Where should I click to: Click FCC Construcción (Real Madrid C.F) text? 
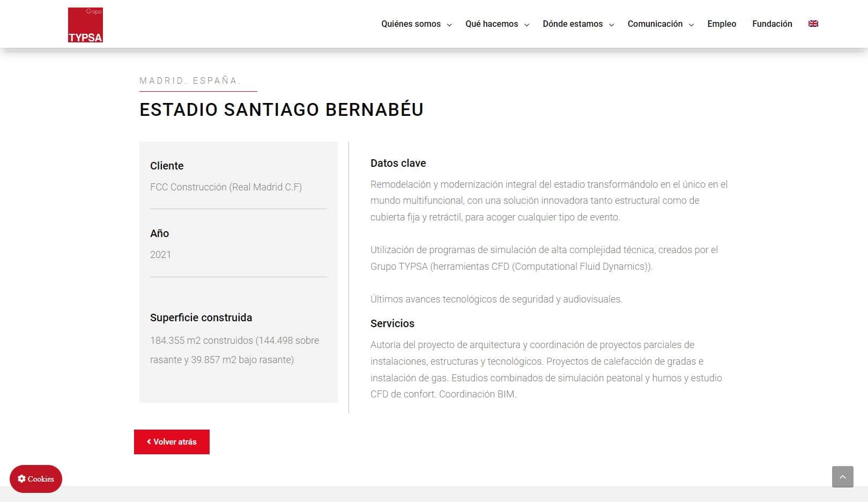point(226,187)
